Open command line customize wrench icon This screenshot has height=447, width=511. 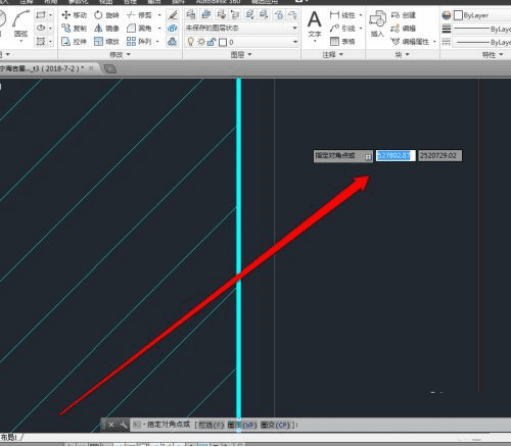pos(123,425)
